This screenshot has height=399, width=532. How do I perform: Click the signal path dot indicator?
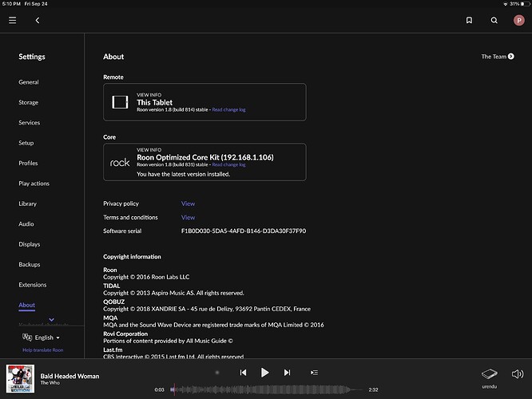pyautogui.click(x=217, y=373)
